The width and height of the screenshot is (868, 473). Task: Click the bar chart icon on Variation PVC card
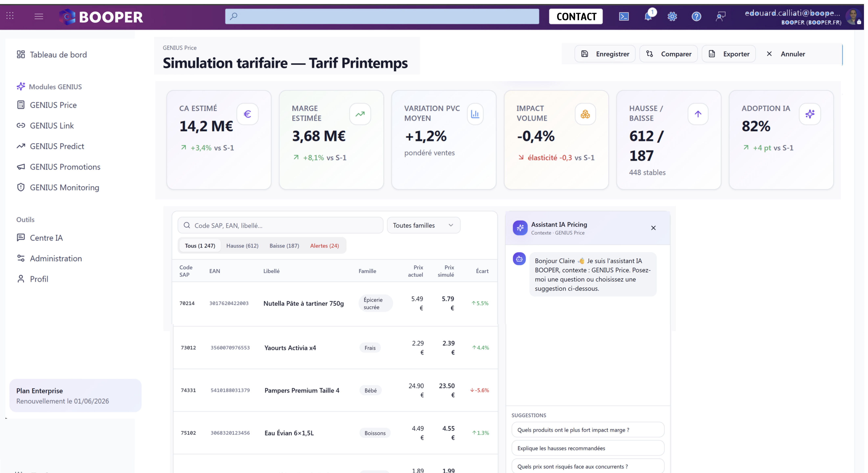(475, 114)
